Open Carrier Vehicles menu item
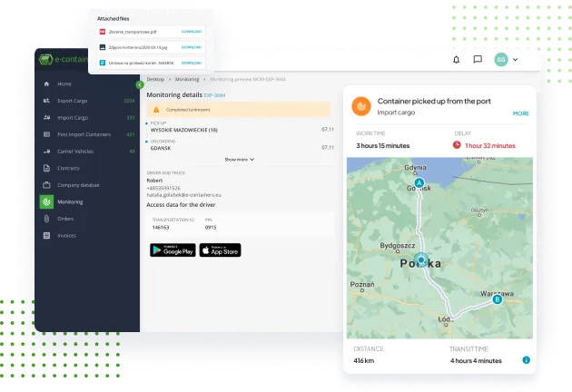The height and width of the screenshot is (392, 572). pos(75,152)
